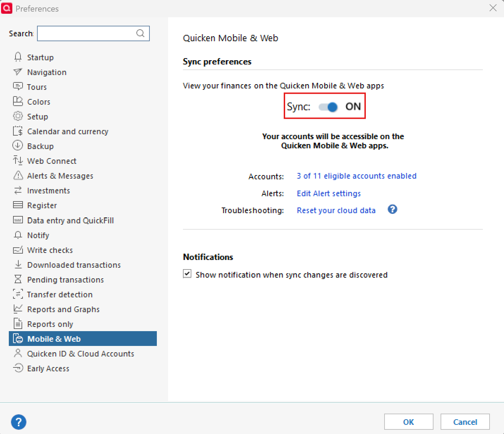Click the Setup gear icon
The height and width of the screenshot is (434, 504).
tap(18, 116)
